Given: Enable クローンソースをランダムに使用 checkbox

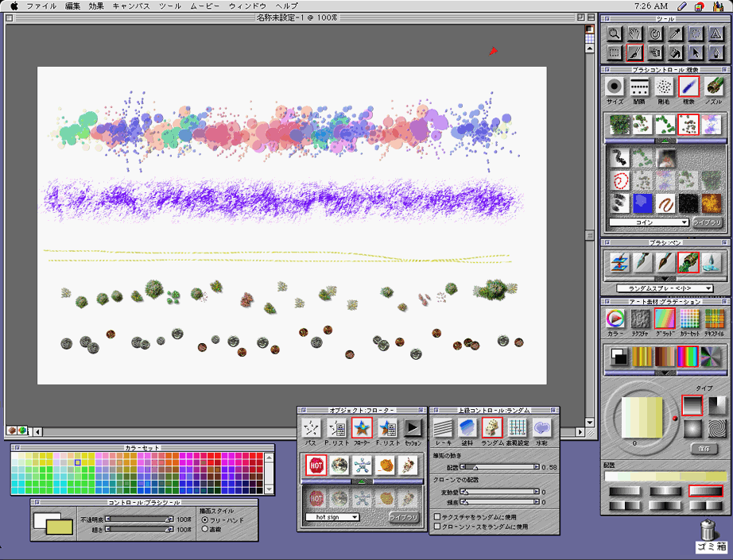Looking at the screenshot, I should [437, 526].
